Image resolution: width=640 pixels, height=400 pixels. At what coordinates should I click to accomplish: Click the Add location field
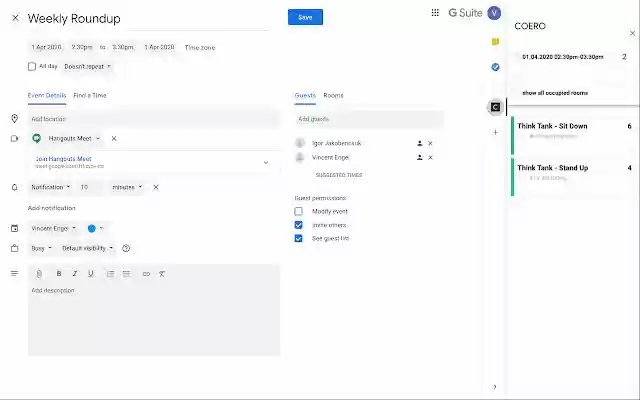point(154,119)
